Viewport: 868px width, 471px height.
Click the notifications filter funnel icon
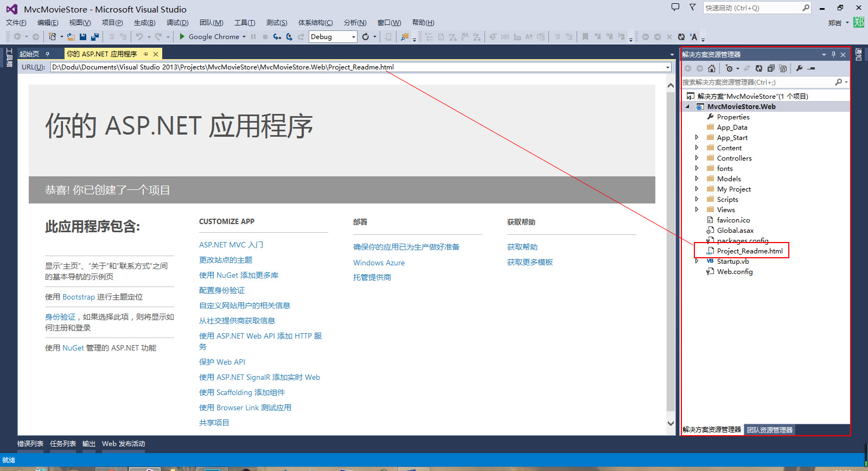(x=693, y=7)
